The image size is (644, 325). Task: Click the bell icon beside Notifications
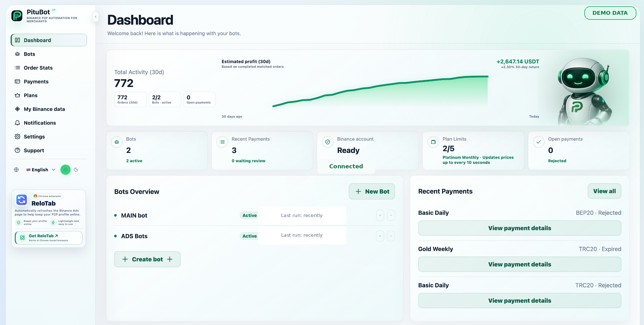(18, 123)
